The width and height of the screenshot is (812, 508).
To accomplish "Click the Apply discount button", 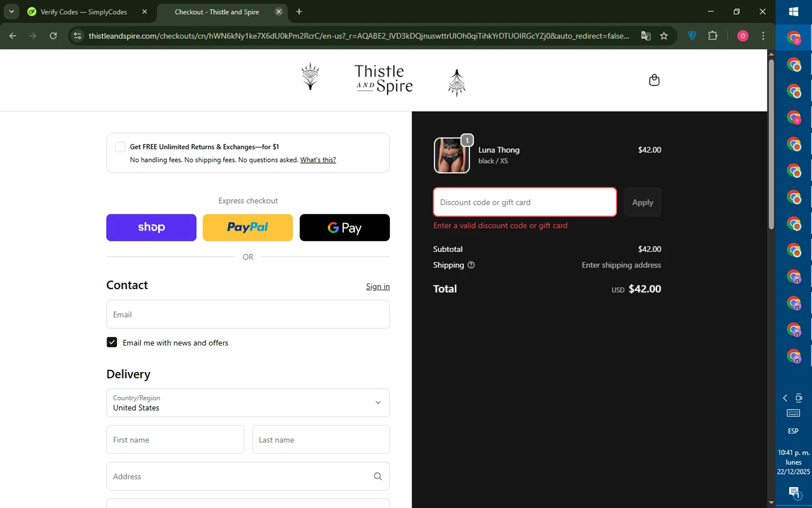I will tap(643, 202).
